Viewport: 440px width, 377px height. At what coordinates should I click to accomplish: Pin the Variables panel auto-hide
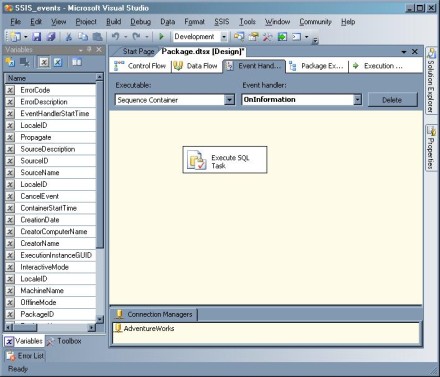click(x=89, y=50)
